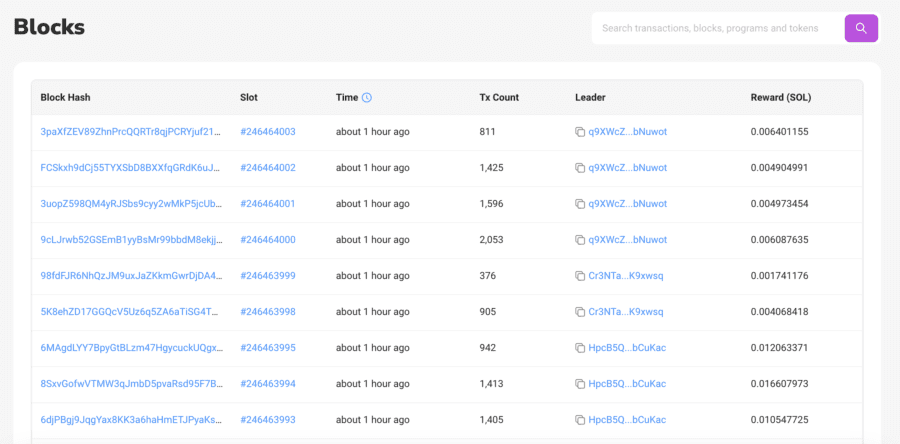The width and height of the screenshot is (900, 444).
Task: Copy leader address for slot #246464000
Action: pos(580,240)
